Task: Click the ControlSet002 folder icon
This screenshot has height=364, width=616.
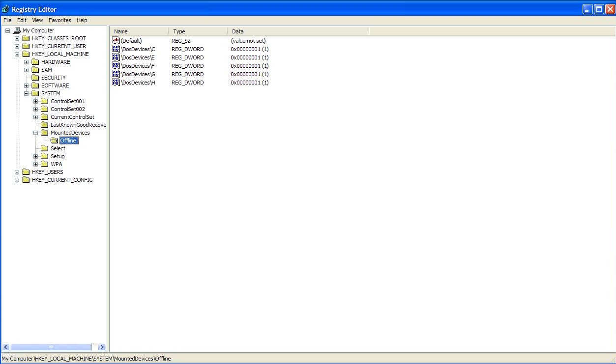Action: 44,109
